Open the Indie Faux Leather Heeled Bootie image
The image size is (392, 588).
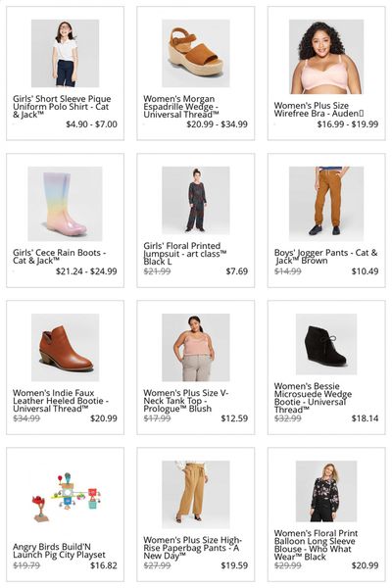click(x=65, y=347)
